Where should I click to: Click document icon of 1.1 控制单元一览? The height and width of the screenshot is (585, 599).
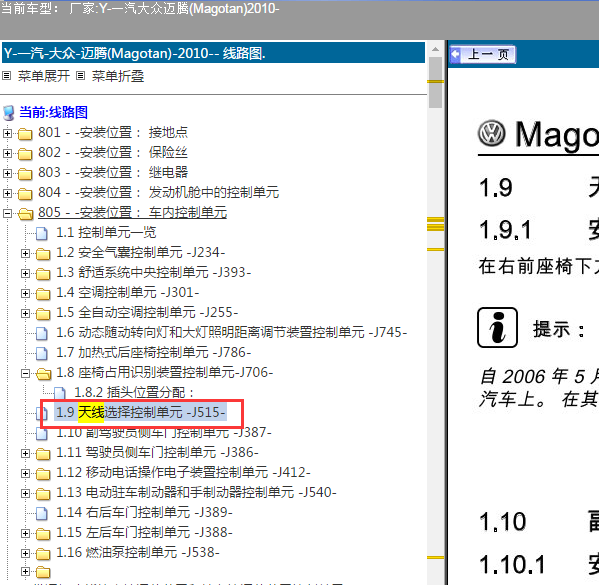(x=42, y=233)
